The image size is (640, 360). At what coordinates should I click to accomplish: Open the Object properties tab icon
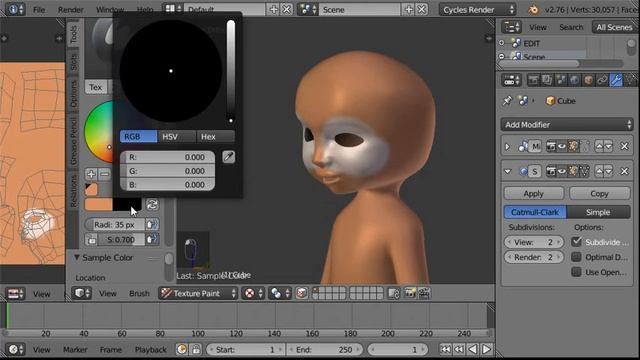tap(589, 80)
